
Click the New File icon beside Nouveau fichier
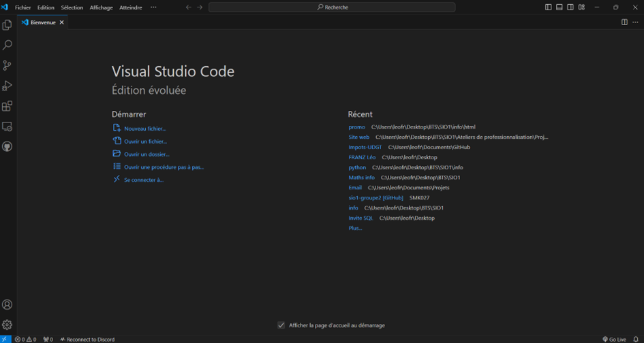117,128
